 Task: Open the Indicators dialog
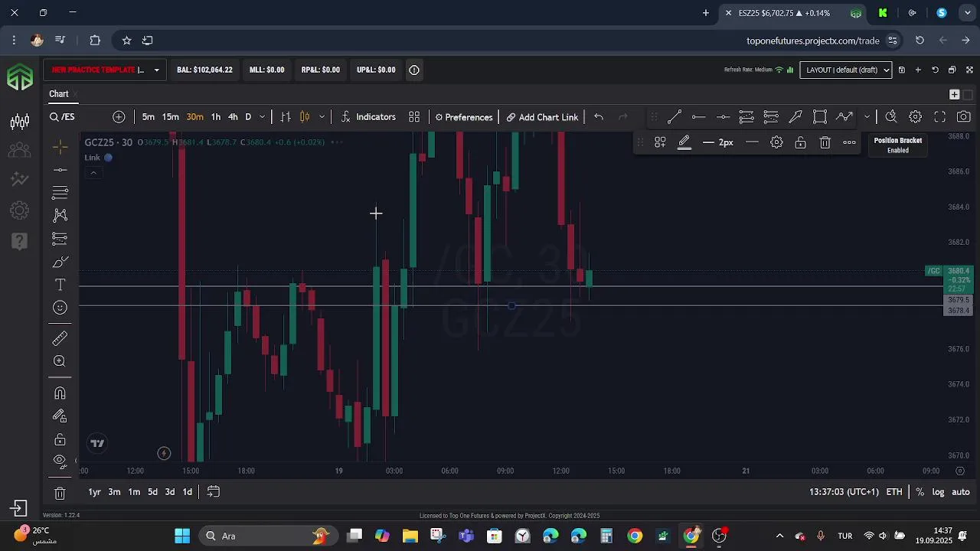tap(368, 117)
